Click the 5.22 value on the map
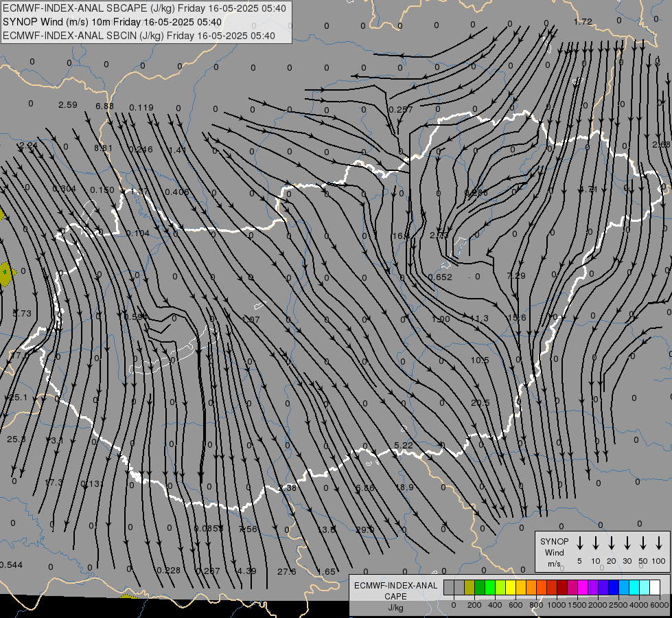Viewport: 672px width, 618px height. coord(404,445)
